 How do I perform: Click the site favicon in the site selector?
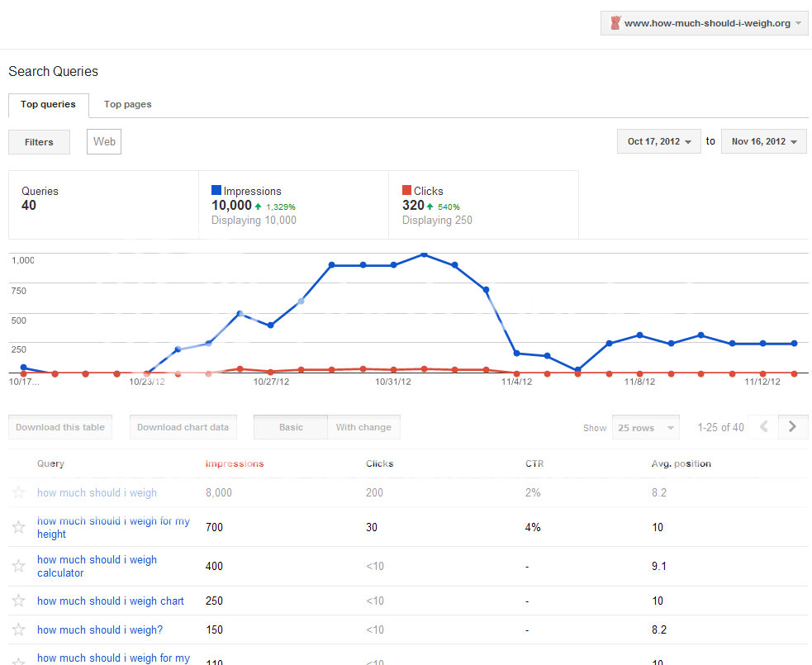[x=615, y=23]
